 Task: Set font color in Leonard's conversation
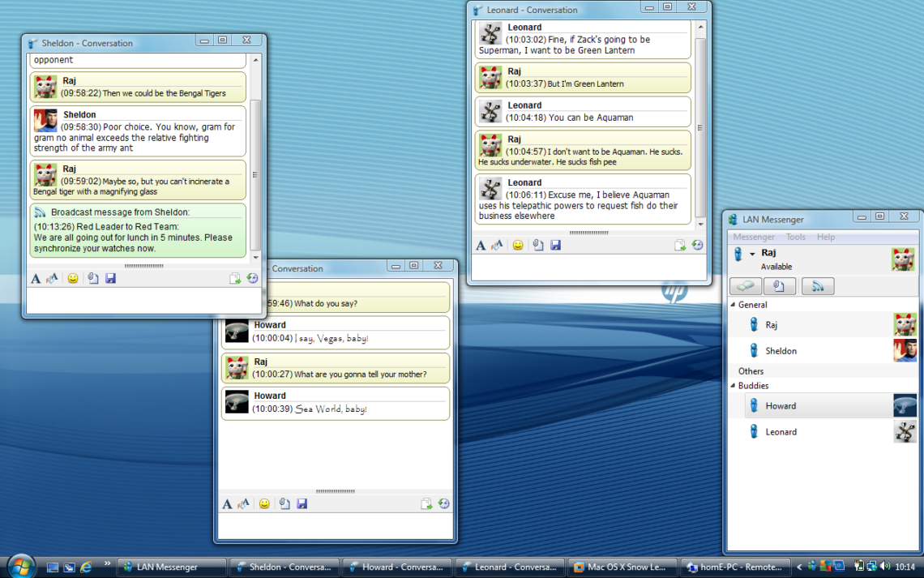pos(497,245)
